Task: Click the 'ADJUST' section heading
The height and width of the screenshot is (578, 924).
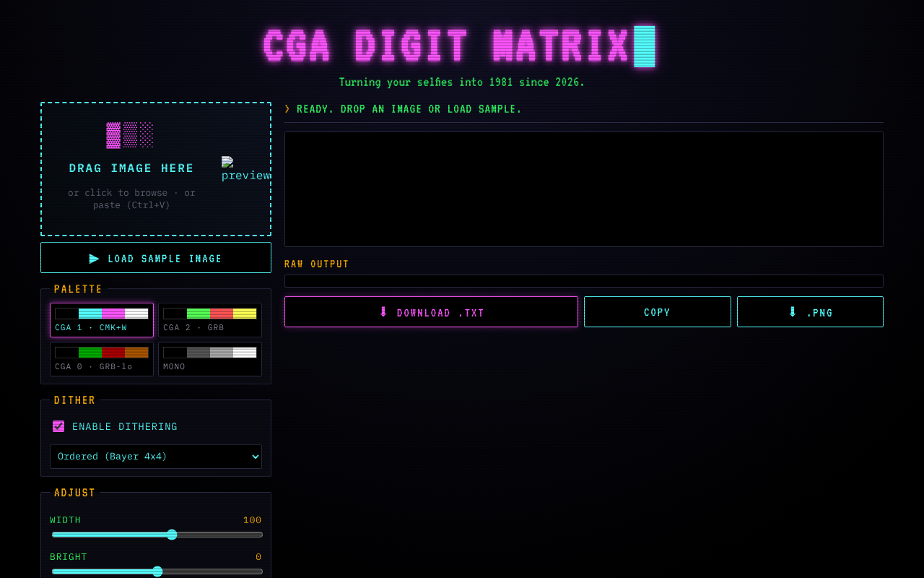Action: pos(75,493)
